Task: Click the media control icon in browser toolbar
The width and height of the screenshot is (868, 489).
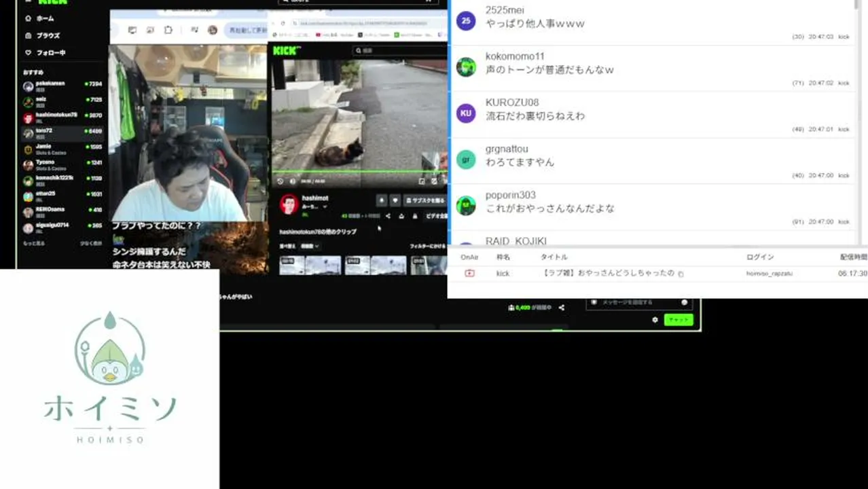Action: tap(194, 30)
